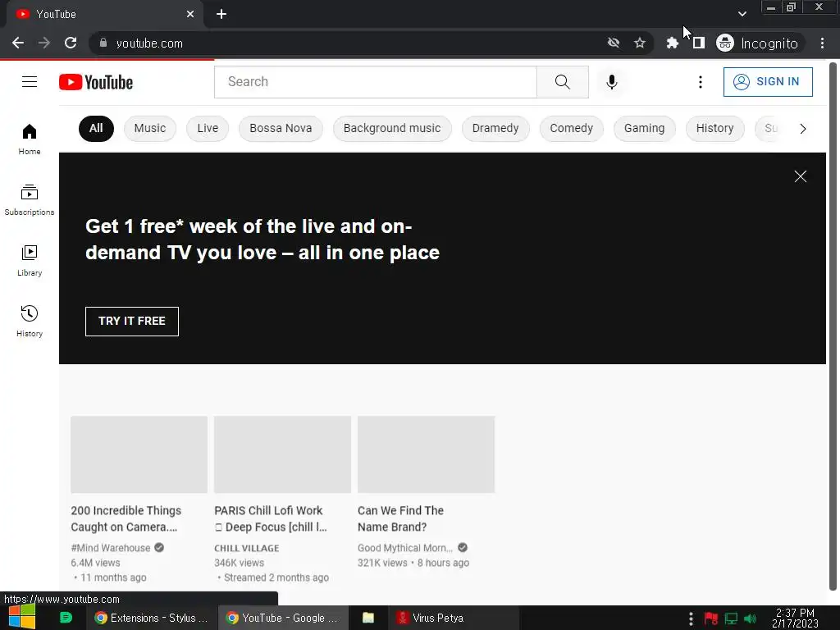The width and height of the screenshot is (840, 630).
Task: Visit #Mind Warehouse channel
Action: click(x=111, y=548)
